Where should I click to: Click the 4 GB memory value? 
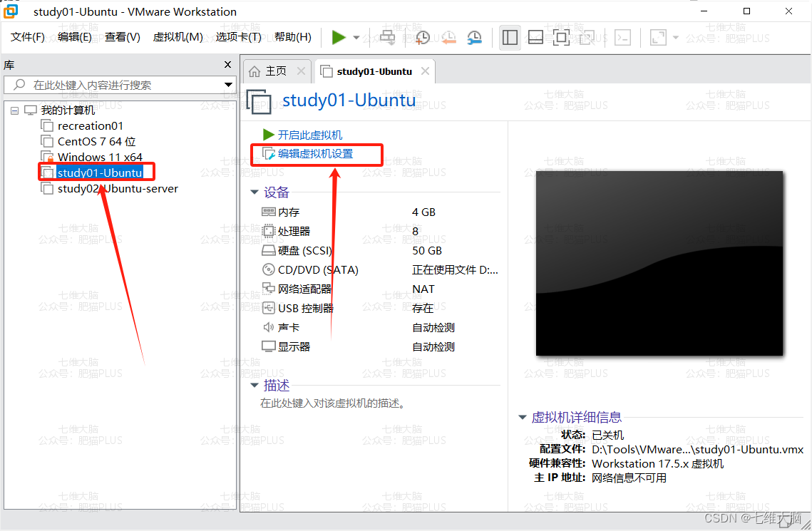pyautogui.click(x=423, y=212)
